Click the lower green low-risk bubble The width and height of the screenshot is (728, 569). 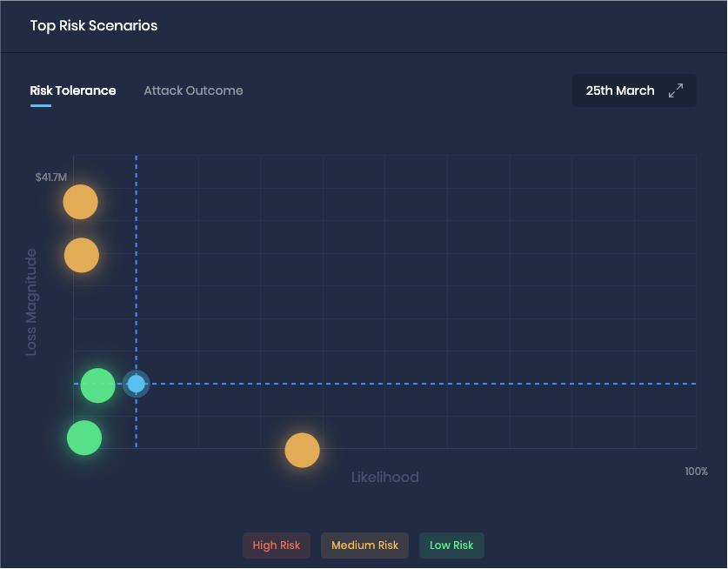point(83,438)
